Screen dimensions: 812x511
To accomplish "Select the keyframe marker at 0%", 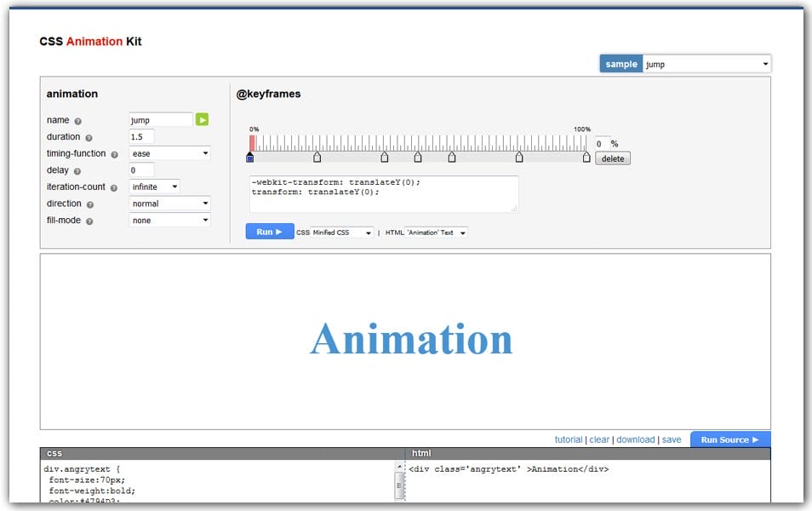I will click(250, 158).
